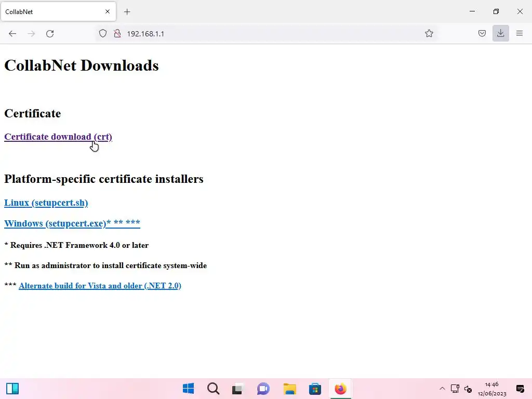Open taskbar Search
532x399 pixels.
click(x=214, y=389)
